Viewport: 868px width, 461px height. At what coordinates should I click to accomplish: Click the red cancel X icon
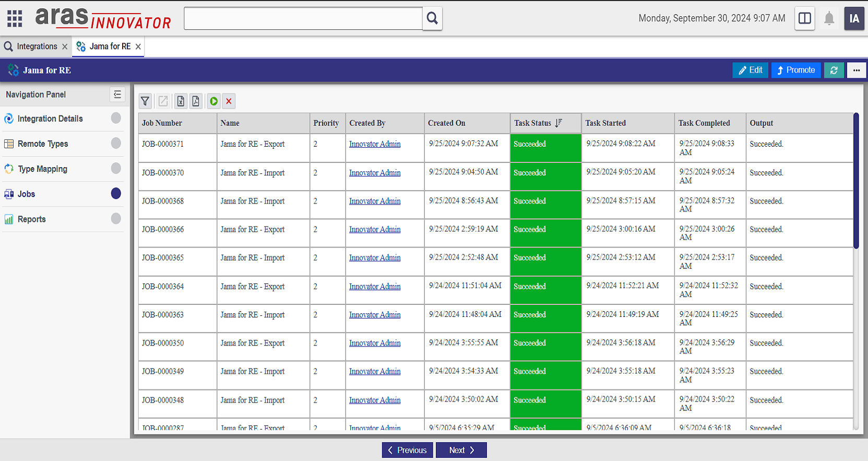(x=229, y=101)
